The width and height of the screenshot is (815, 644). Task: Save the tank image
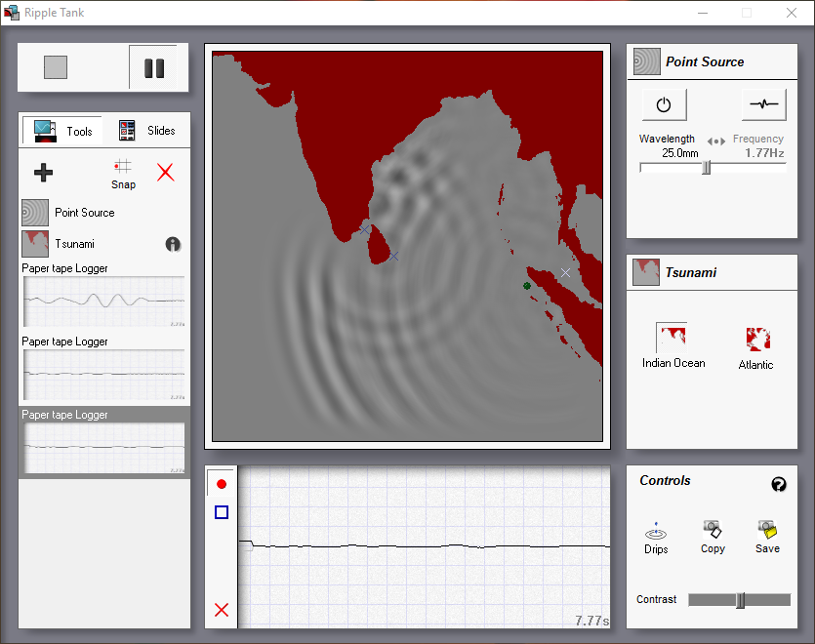[768, 537]
